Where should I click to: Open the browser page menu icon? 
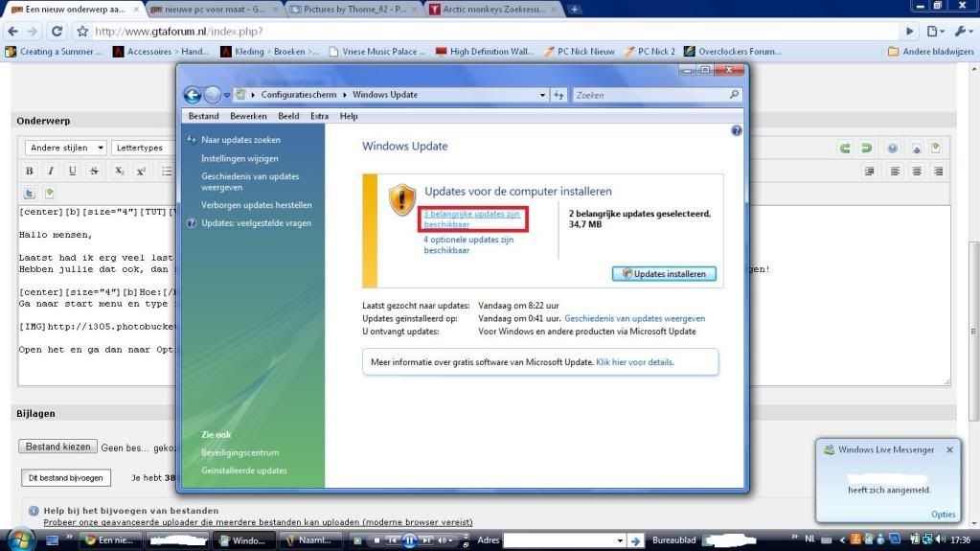point(935,32)
